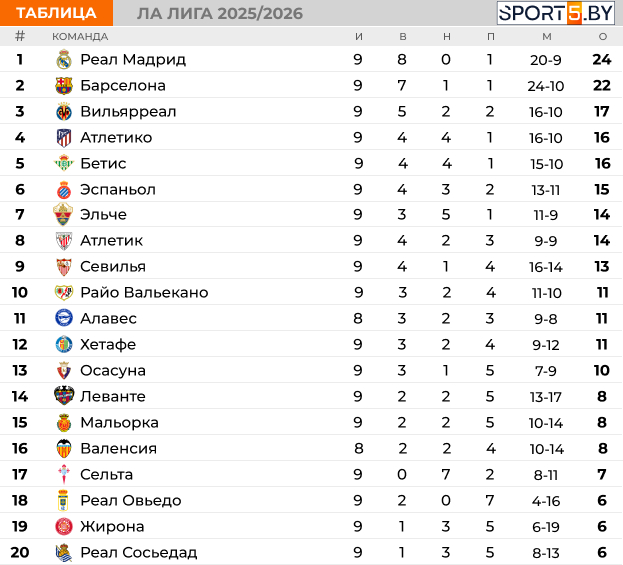Click the Sevilla club crest
This screenshot has width=623, height=565.
[x=64, y=267]
